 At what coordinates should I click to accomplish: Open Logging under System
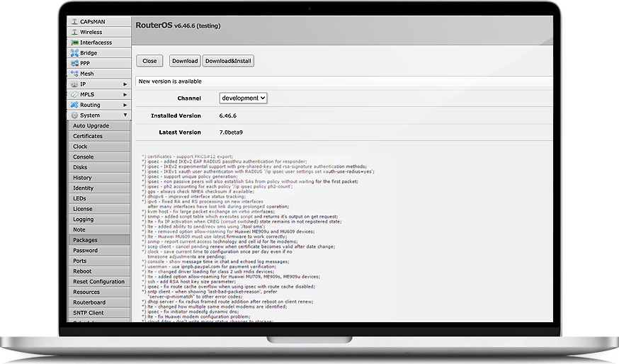99,219
